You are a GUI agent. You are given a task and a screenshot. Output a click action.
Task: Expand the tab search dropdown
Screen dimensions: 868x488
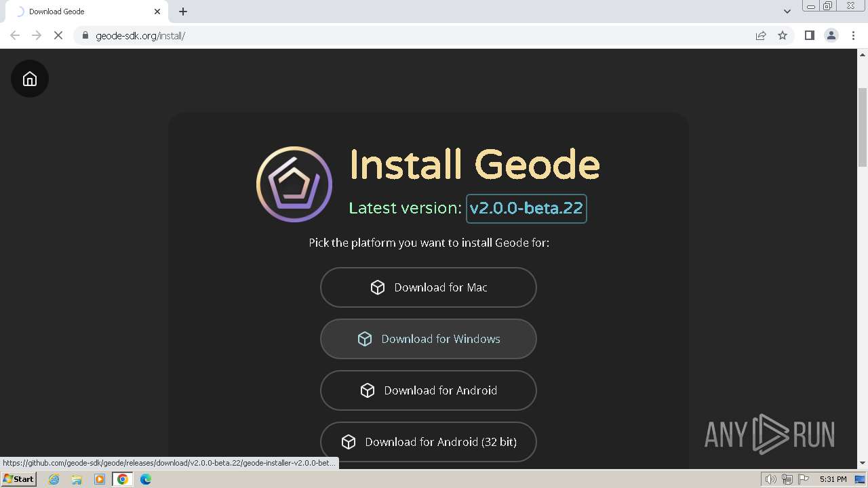pyautogui.click(x=787, y=12)
